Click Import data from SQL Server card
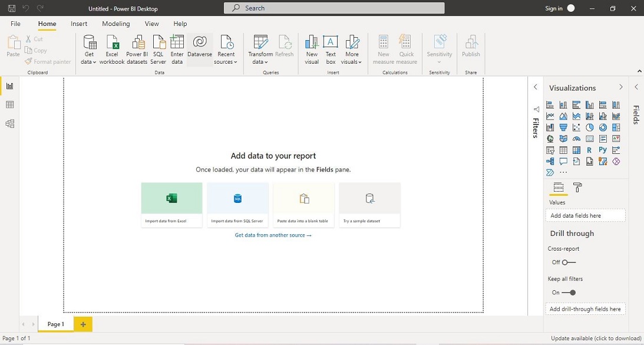 coord(238,205)
